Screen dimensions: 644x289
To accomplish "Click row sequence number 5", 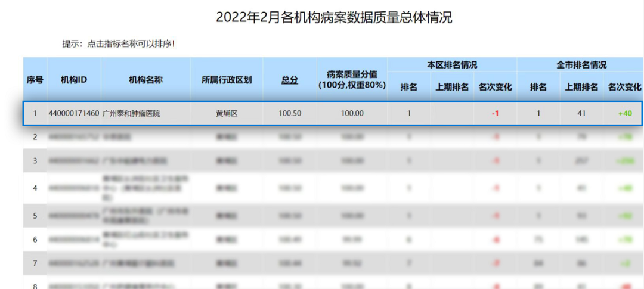I will [35, 216].
